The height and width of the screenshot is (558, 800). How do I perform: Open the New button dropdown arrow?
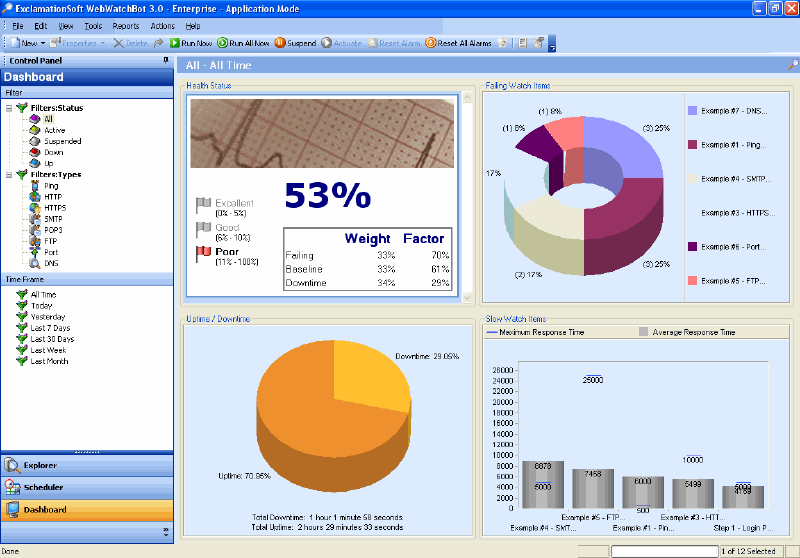pyautogui.click(x=43, y=43)
